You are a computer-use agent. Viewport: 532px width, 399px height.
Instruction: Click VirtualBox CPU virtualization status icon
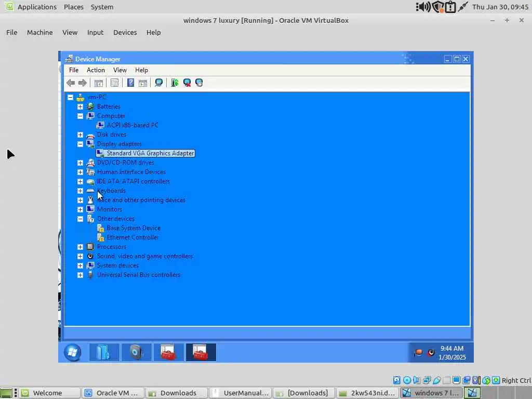pos(476,380)
